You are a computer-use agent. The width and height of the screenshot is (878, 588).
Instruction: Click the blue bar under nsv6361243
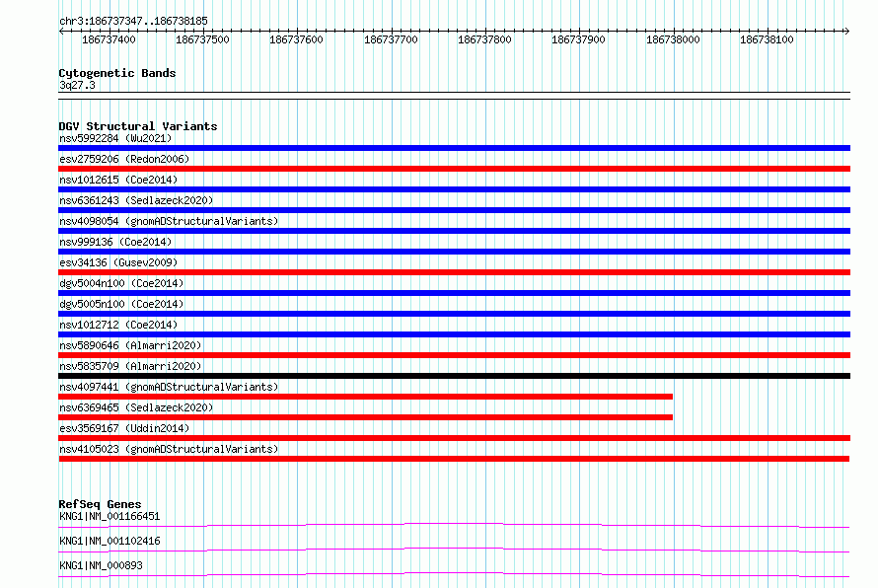[454, 210]
